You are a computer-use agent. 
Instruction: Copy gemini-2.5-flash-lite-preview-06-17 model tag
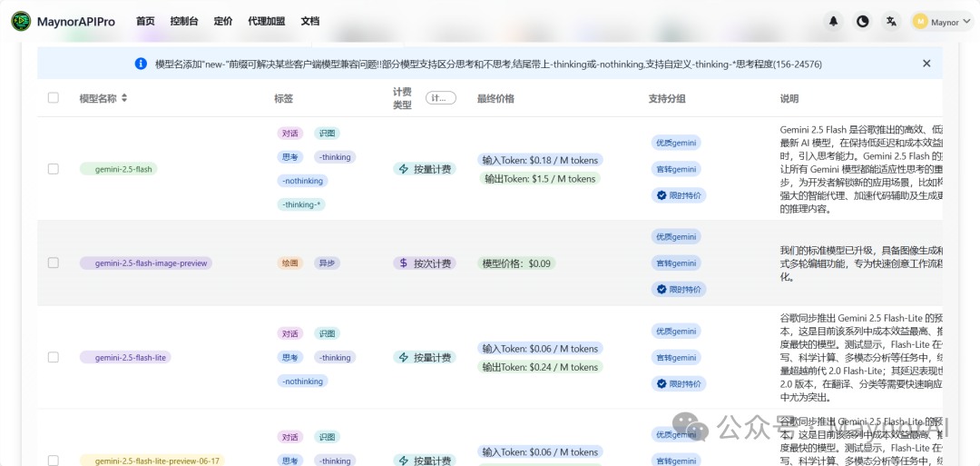(152, 461)
